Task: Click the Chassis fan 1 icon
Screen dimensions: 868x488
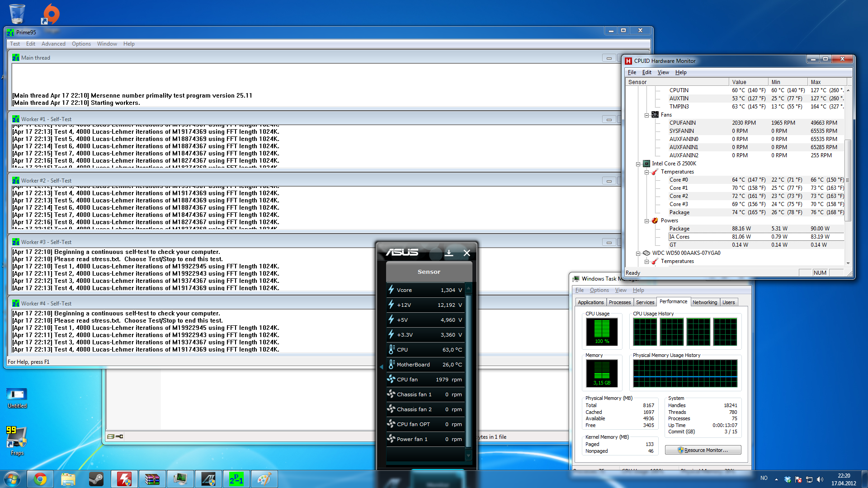Action: click(392, 394)
